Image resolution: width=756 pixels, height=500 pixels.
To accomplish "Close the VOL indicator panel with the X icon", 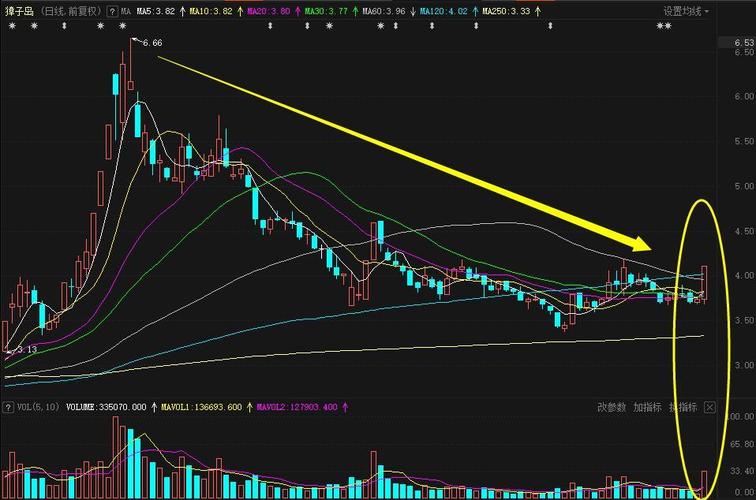I will (710, 407).
